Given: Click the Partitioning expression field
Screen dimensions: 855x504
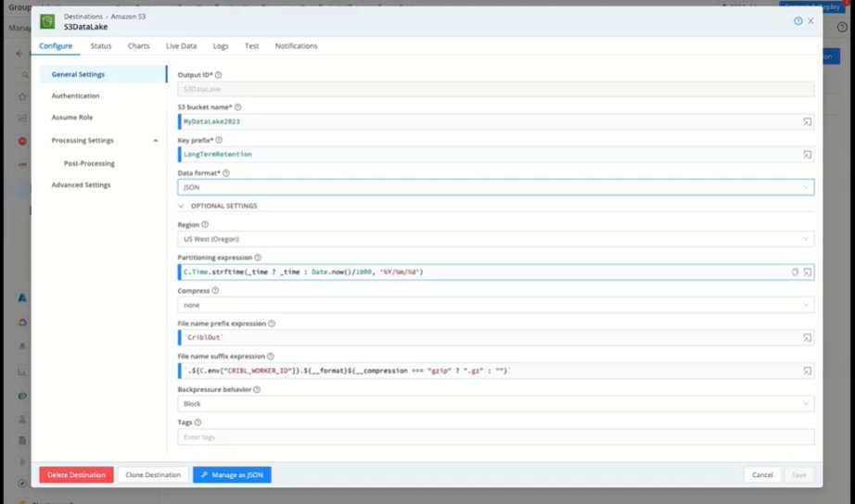Looking at the screenshot, I should [496, 271].
